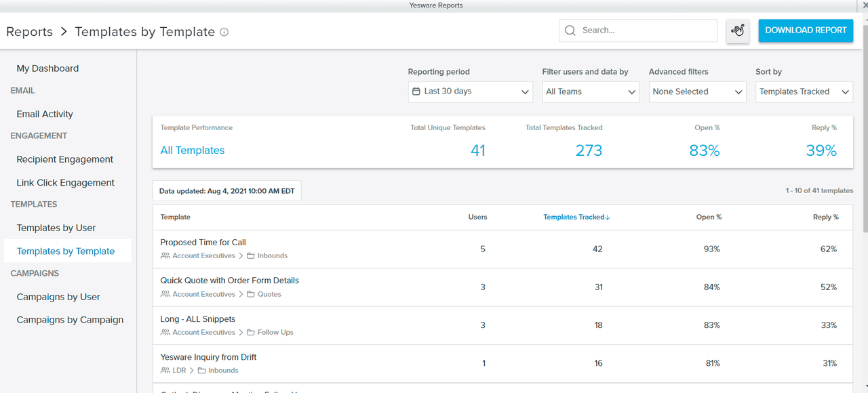
Task: Open the All Templates performance link
Action: click(192, 150)
